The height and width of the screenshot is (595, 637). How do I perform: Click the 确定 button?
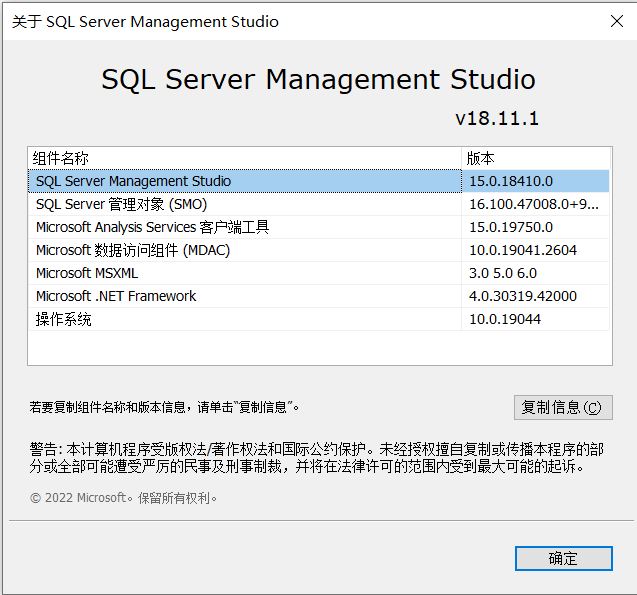(563, 558)
